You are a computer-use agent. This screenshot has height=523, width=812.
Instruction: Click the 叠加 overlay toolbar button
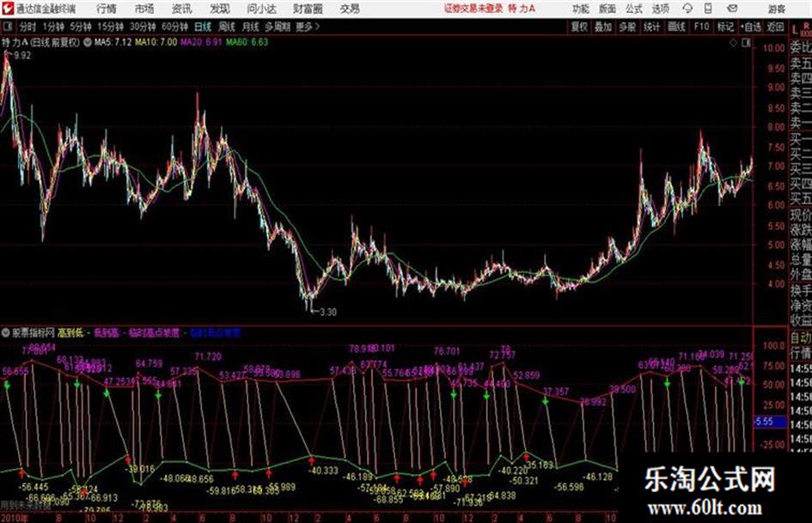(x=603, y=27)
